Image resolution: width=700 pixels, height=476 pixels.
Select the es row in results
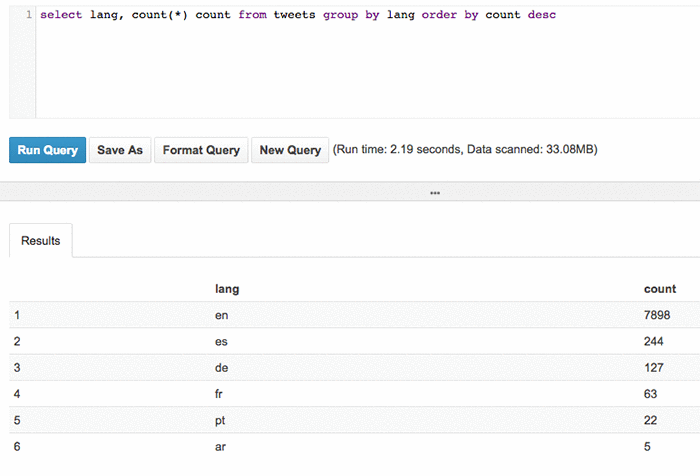click(x=354, y=342)
